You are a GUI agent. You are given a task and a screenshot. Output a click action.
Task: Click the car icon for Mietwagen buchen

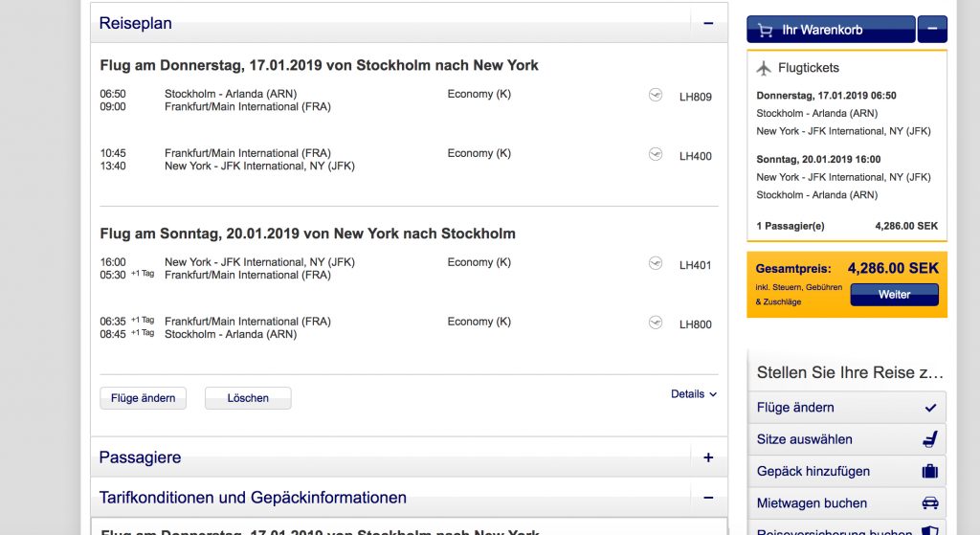929,502
